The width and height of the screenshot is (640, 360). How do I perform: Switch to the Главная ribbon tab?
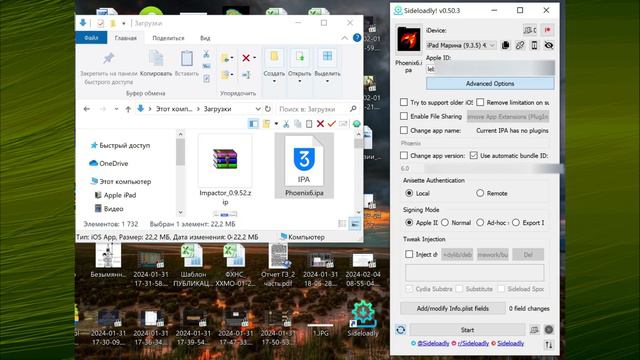[125, 38]
